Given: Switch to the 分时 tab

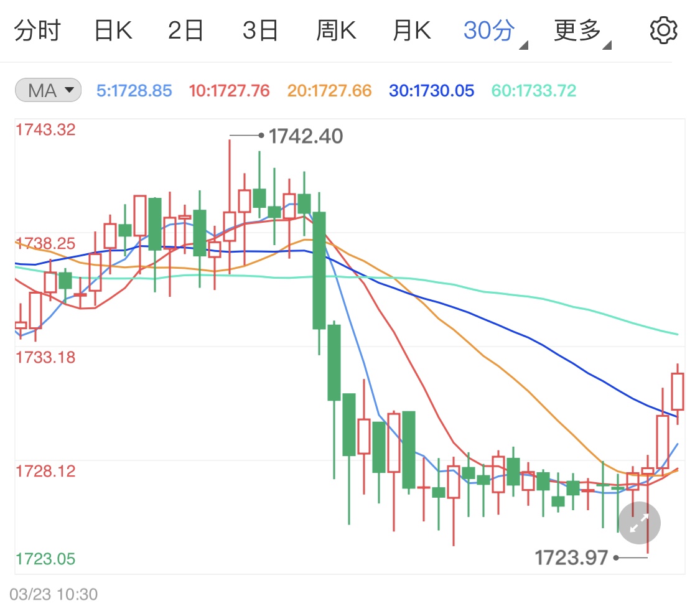Looking at the screenshot, I should pyautogui.click(x=37, y=30).
